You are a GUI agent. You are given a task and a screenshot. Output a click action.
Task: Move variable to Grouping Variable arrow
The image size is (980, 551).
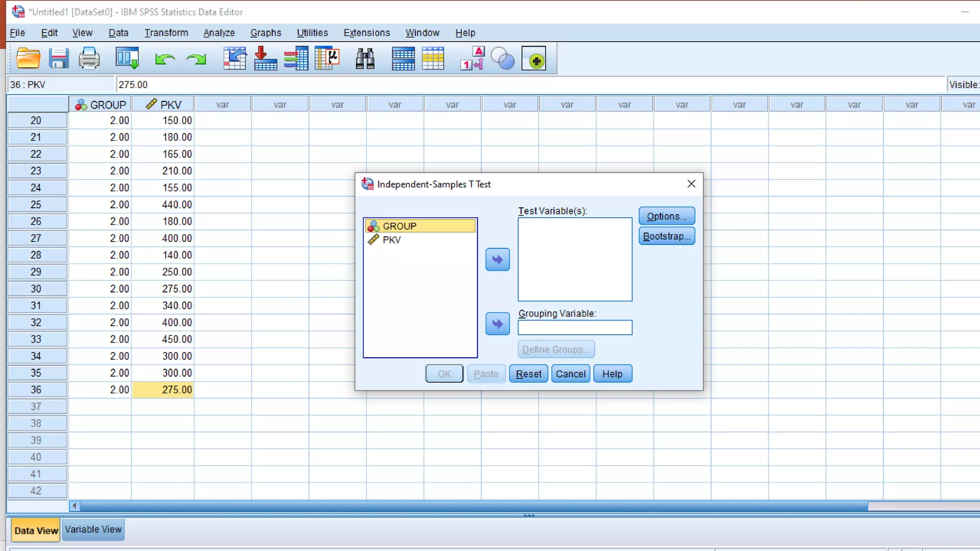tap(497, 324)
